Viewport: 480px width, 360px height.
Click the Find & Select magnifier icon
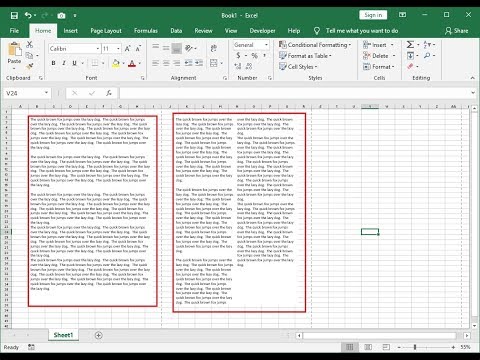pyautogui.click(x=427, y=56)
